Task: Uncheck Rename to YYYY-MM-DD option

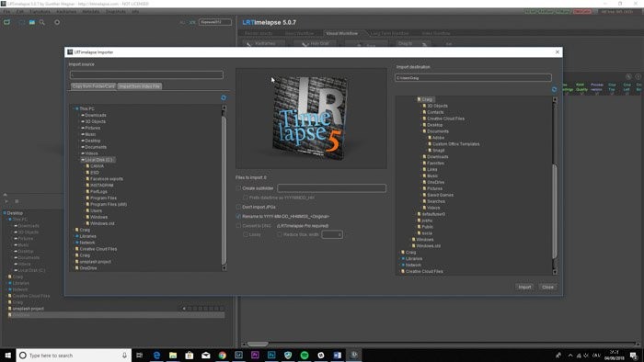Action: coord(238,217)
